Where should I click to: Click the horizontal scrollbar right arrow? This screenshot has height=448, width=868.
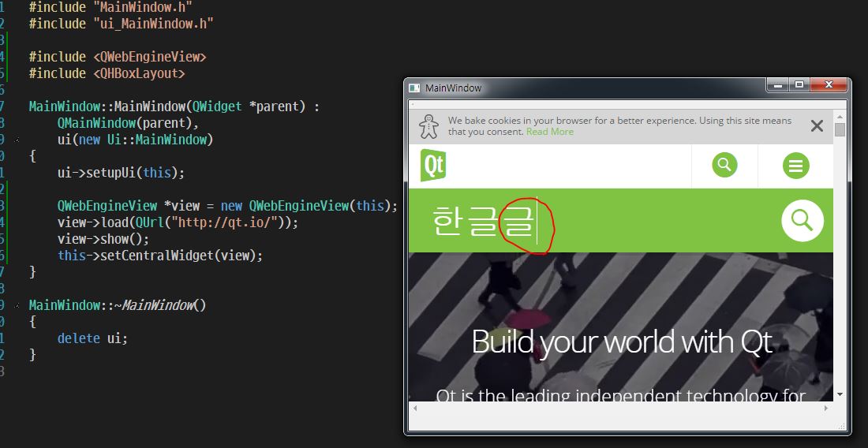click(827, 409)
